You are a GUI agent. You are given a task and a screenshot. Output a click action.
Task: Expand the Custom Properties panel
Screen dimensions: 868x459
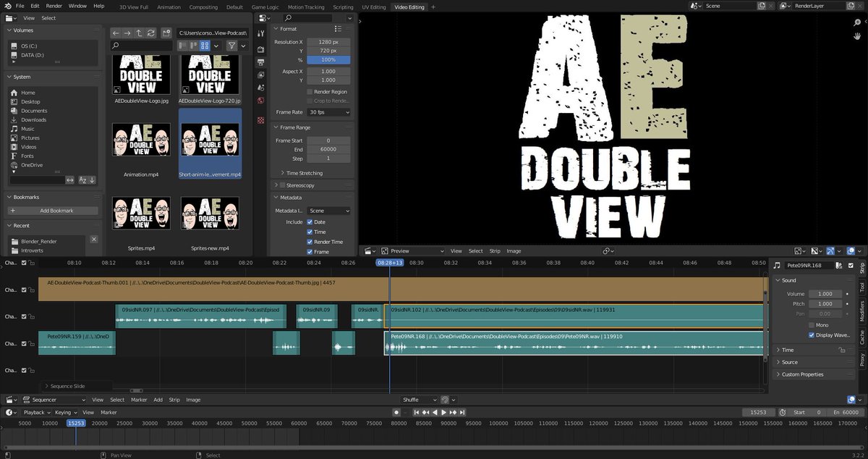(801, 374)
